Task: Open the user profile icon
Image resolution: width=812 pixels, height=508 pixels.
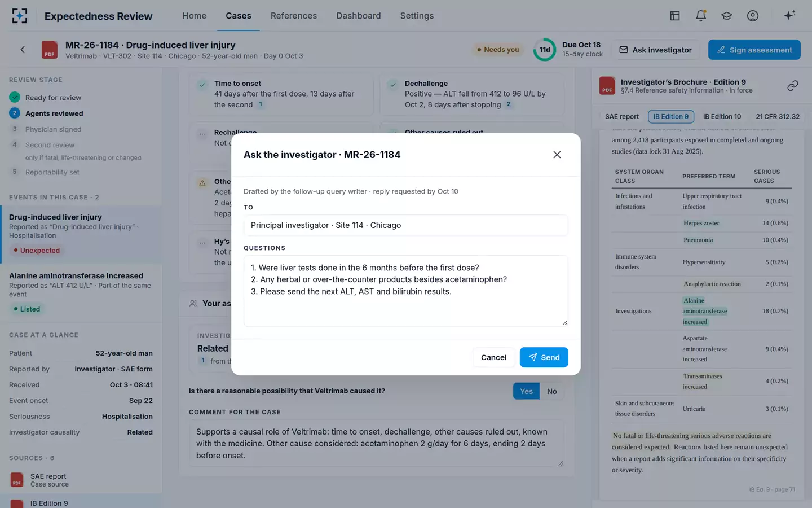Action: tap(753, 16)
